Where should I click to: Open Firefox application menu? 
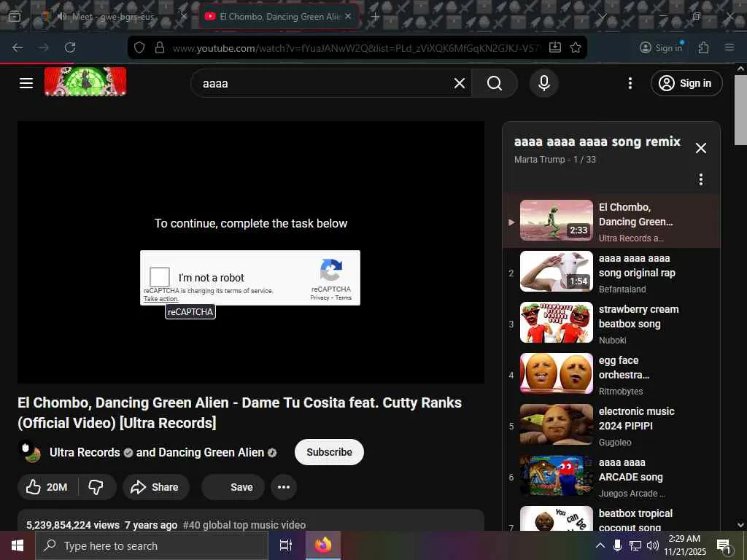729,47
